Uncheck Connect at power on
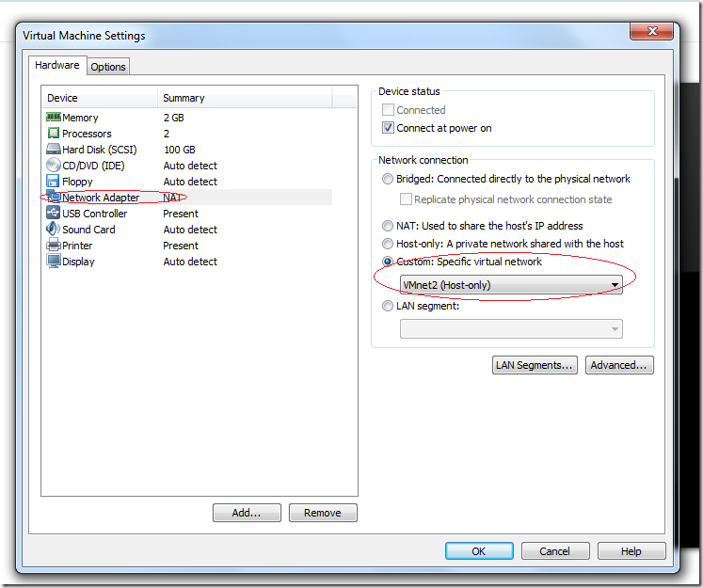Viewport: 703px width, 588px height. point(389,128)
